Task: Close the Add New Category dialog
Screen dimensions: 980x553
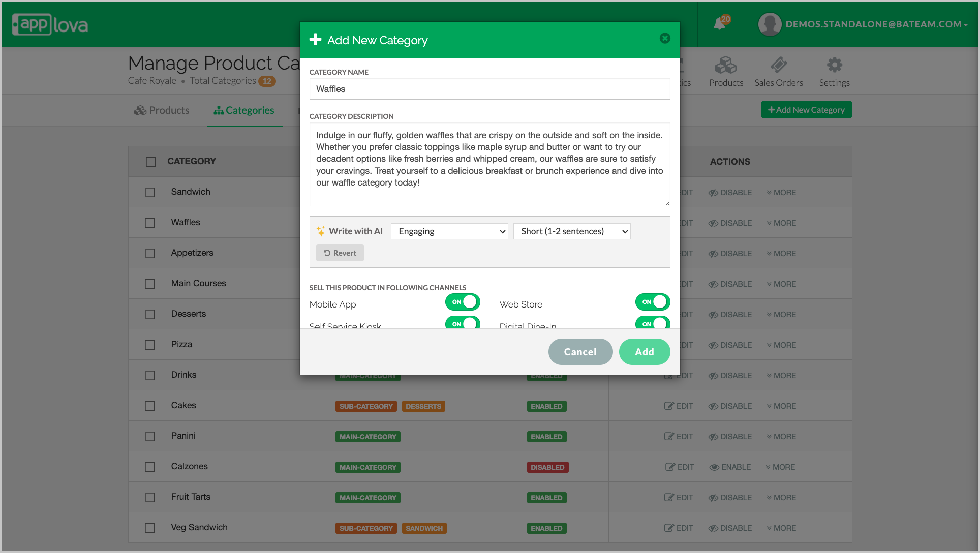Action: (x=665, y=39)
